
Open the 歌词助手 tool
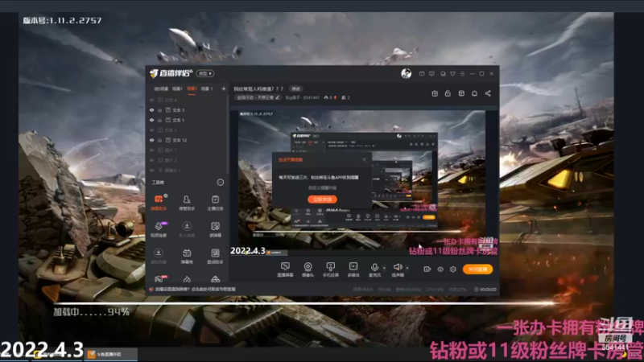[x=215, y=256]
